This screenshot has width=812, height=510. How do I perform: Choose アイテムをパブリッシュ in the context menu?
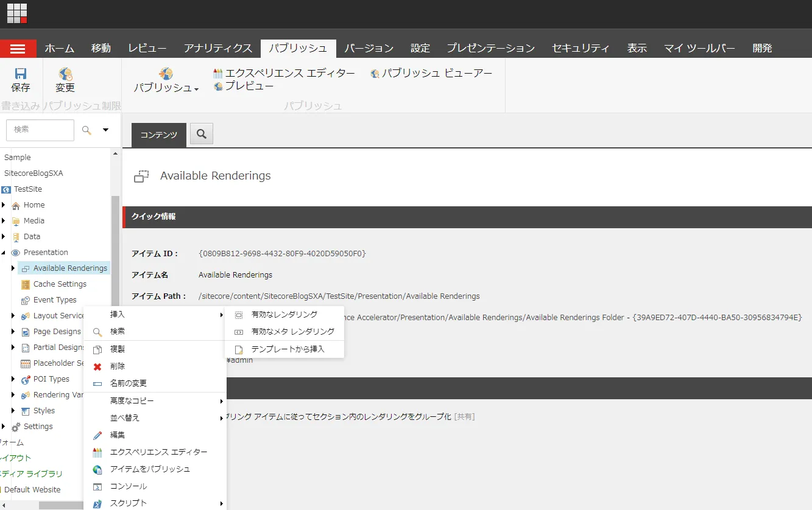tap(155, 469)
